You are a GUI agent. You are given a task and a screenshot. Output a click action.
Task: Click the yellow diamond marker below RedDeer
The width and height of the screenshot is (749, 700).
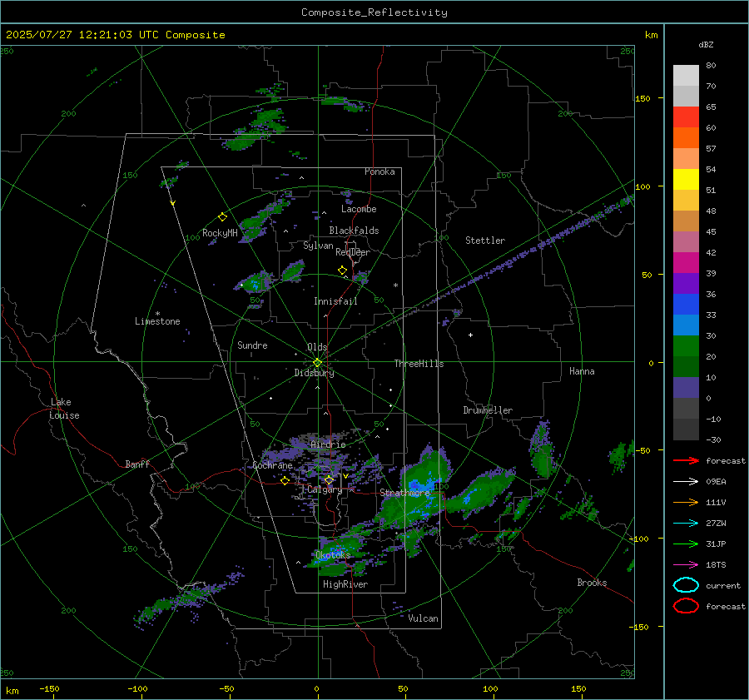[342, 271]
